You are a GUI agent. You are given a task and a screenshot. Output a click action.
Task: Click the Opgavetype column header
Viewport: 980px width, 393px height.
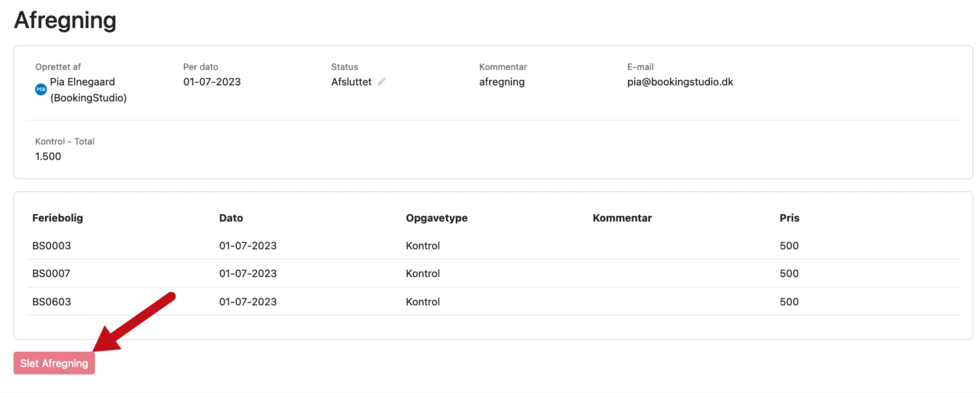point(436,218)
